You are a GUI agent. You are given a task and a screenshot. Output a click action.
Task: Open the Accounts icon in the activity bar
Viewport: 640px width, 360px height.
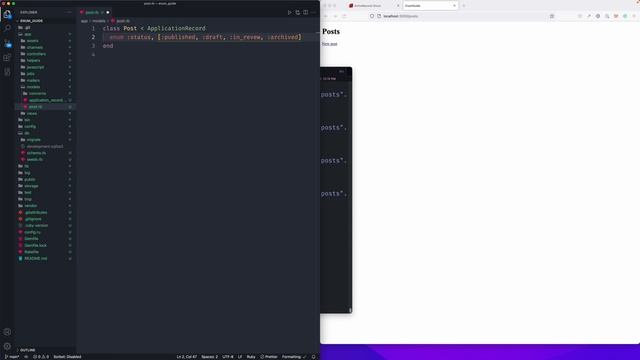click(x=7, y=332)
